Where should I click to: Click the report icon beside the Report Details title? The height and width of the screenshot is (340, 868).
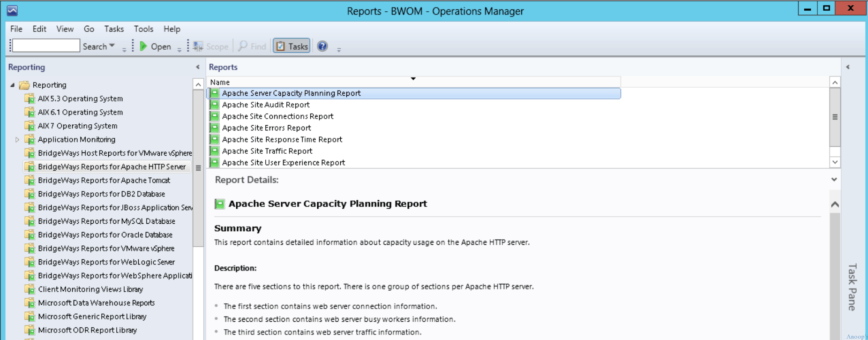pyautogui.click(x=219, y=204)
